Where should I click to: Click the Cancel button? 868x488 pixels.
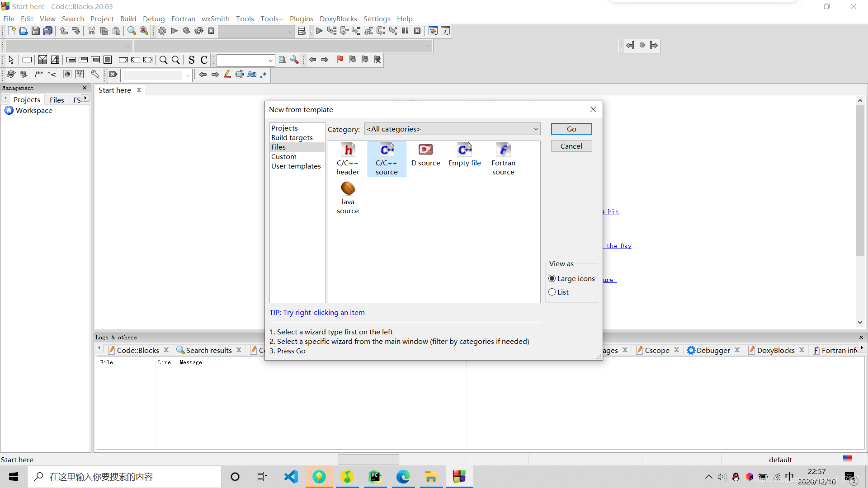(571, 146)
